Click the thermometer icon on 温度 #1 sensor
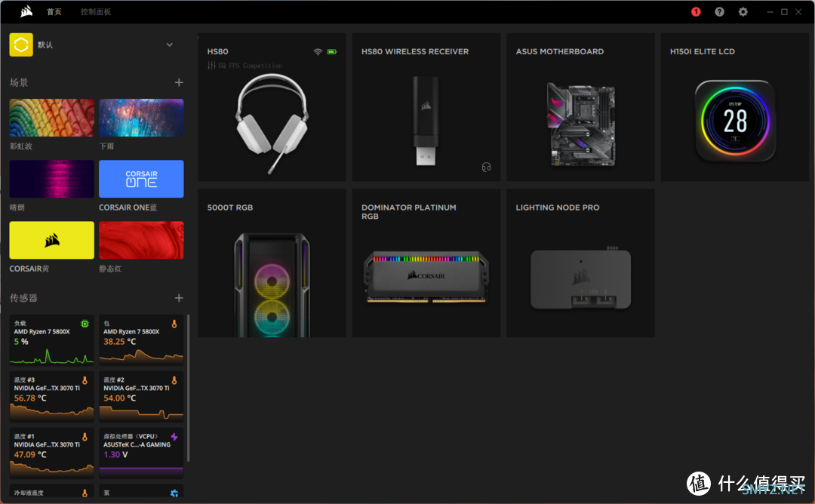Viewport: 815px width, 504px height. tap(85, 437)
